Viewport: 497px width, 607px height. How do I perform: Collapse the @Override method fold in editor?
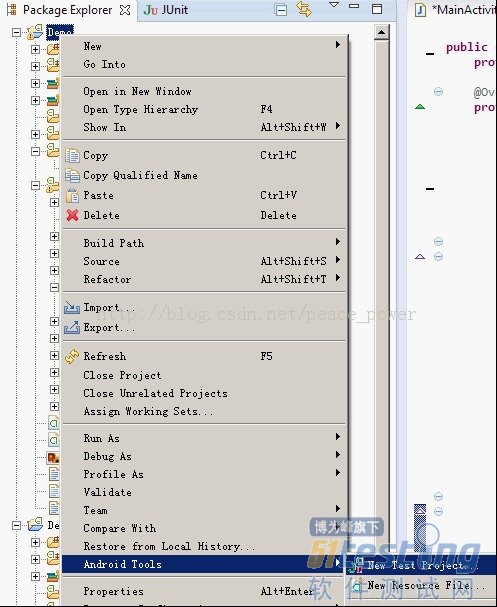pos(438,92)
